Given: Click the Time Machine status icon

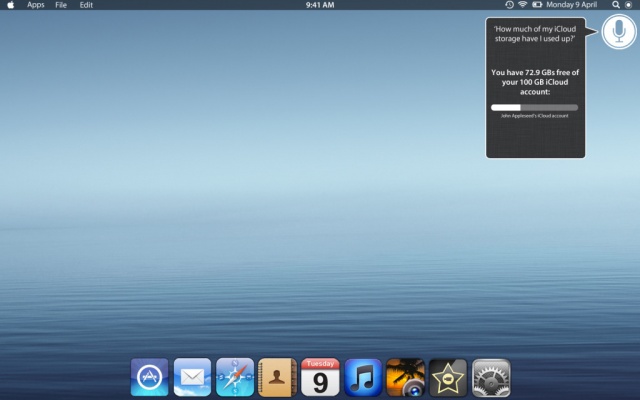Looking at the screenshot, I should 509,5.
